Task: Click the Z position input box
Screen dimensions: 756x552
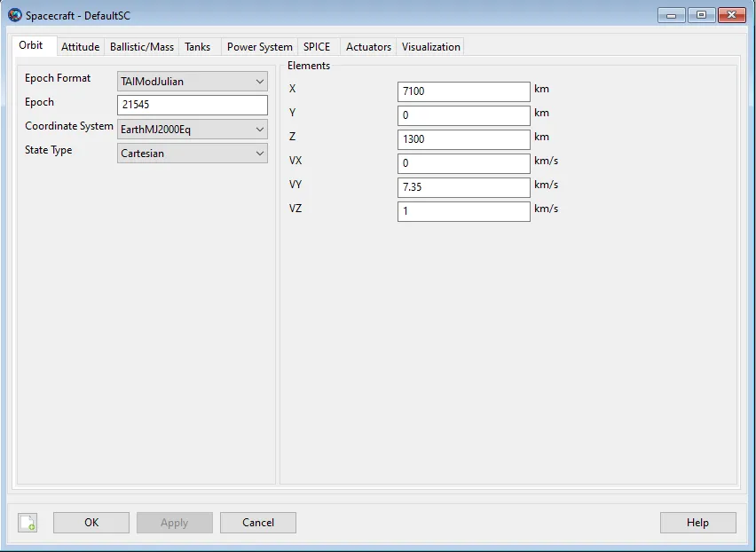Action: pos(463,139)
